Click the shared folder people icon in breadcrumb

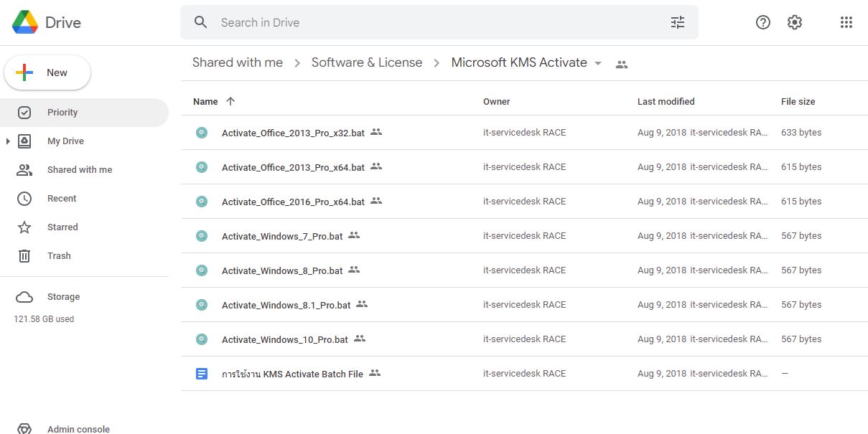click(622, 64)
